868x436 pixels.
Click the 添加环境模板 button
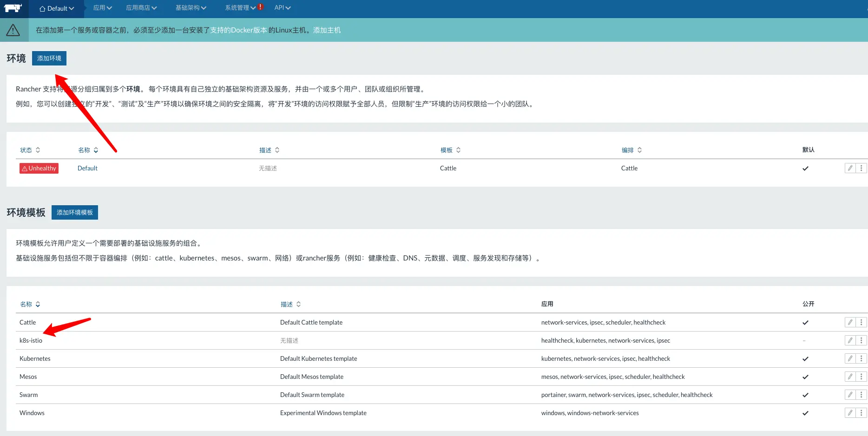point(75,212)
